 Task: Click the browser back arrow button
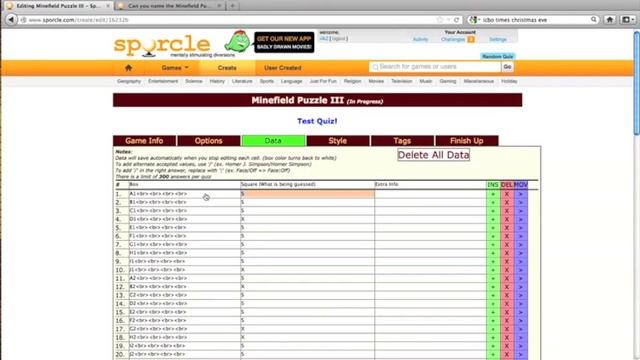click(11, 20)
